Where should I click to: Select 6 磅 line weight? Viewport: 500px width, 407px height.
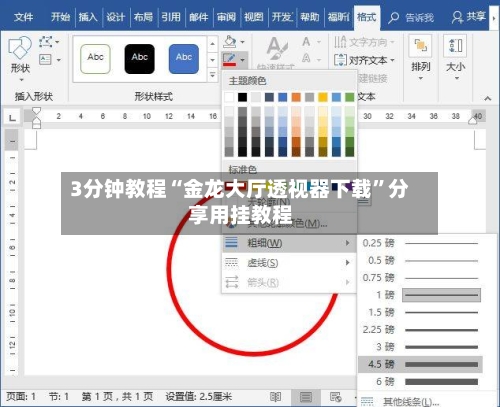tap(420, 382)
